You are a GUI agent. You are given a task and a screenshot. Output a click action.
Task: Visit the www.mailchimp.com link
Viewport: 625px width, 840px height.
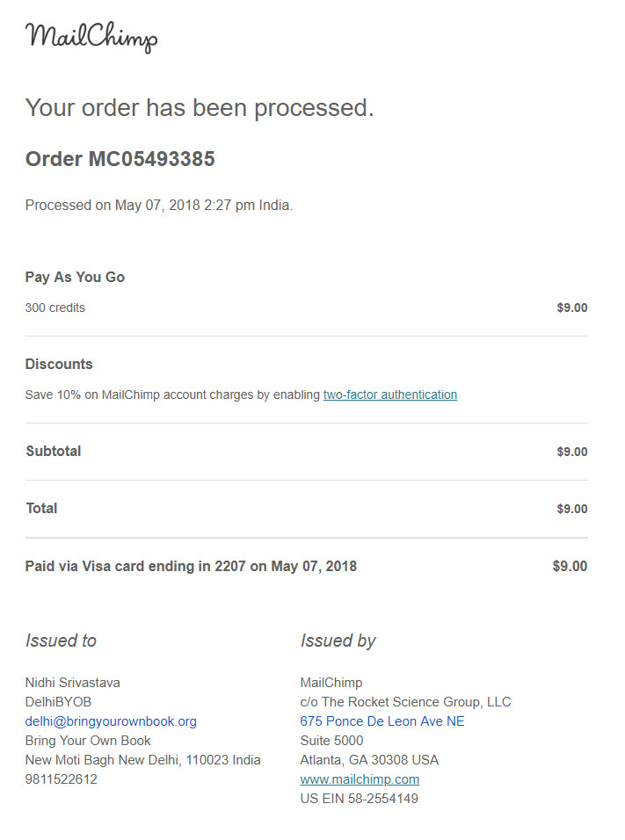[x=360, y=779]
